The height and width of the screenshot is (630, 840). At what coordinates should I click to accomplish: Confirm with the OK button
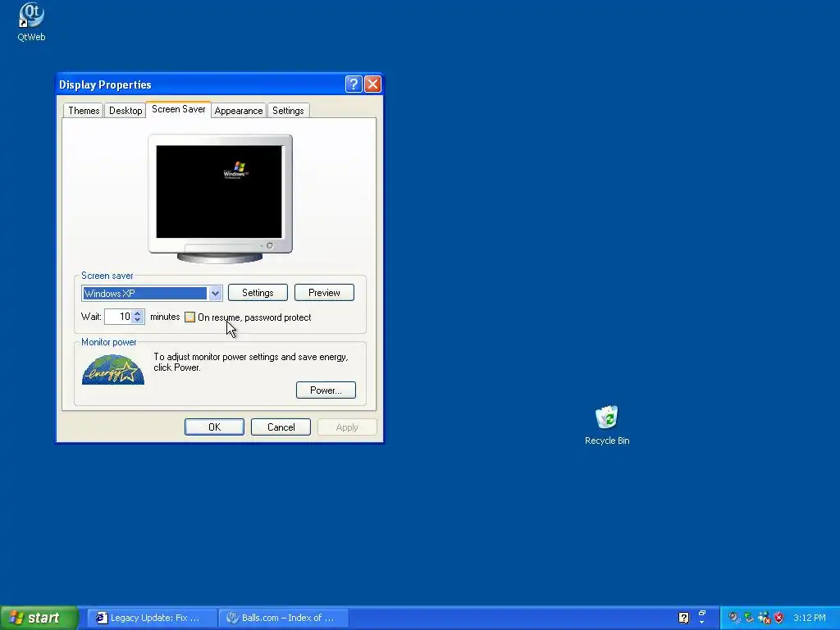(x=214, y=427)
